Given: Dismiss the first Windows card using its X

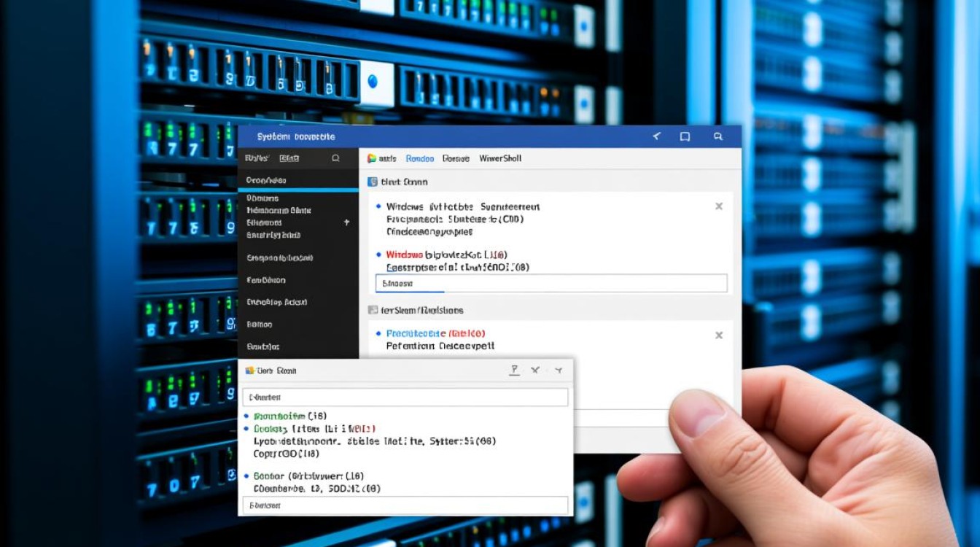Looking at the screenshot, I should pos(719,206).
